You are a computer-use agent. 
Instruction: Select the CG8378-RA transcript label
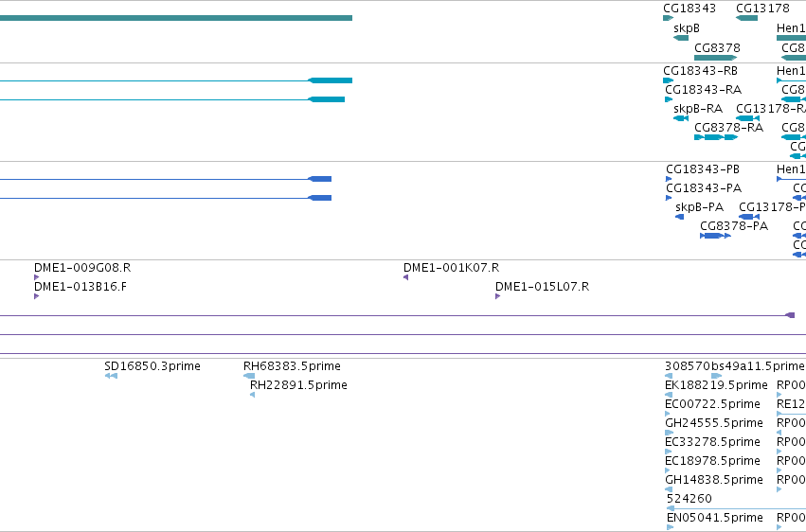click(729, 128)
